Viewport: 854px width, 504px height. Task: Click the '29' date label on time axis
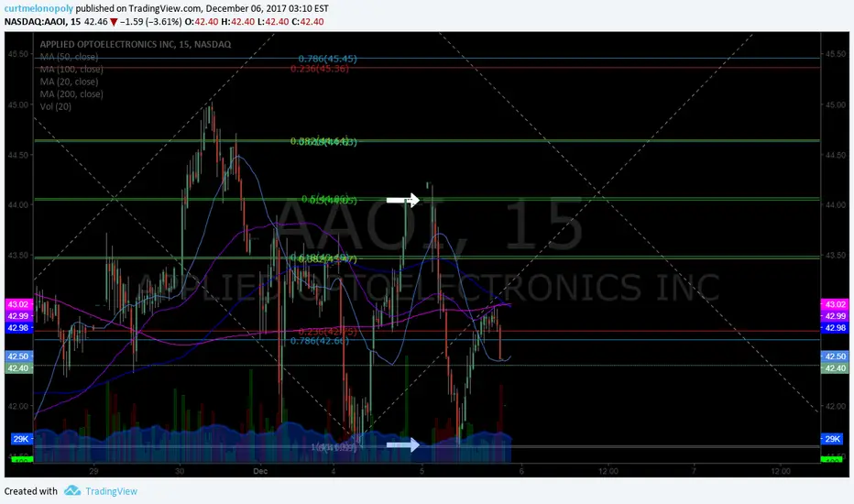tap(93, 471)
